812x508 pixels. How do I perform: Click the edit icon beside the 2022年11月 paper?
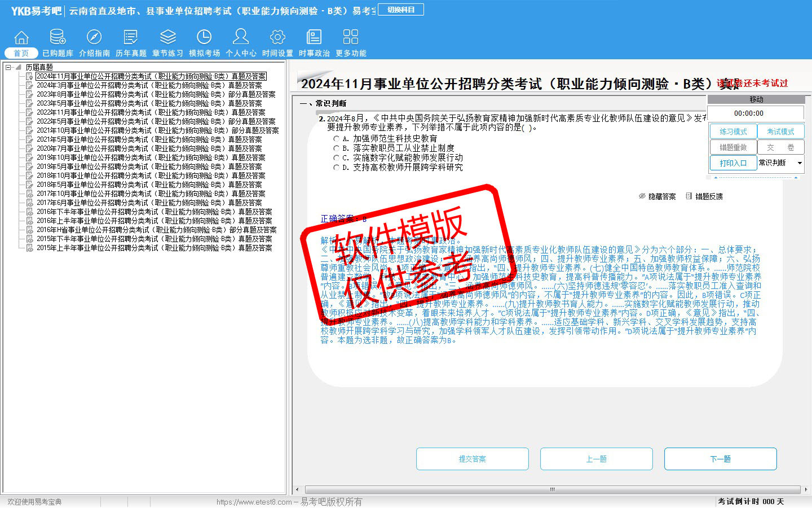[x=29, y=112]
